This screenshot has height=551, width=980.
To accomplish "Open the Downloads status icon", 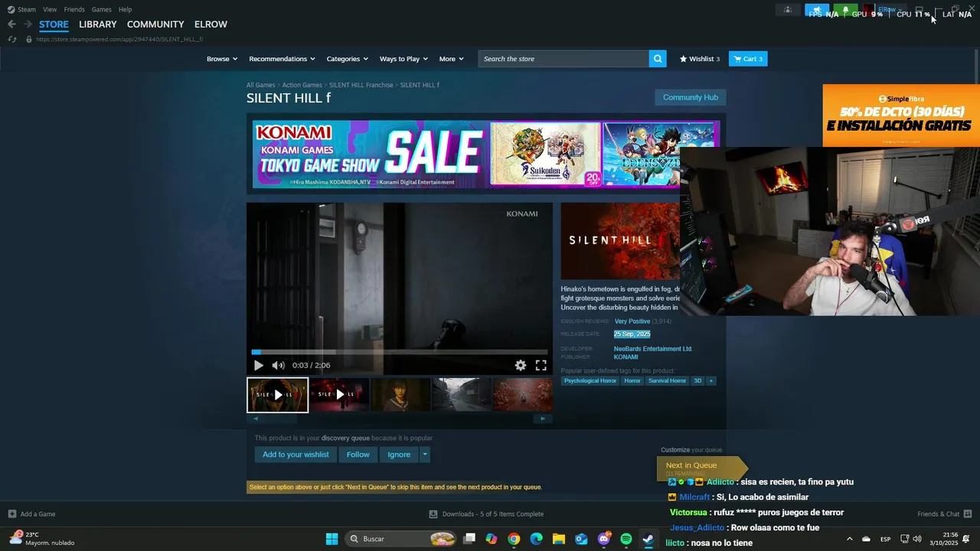I will [x=433, y=514].
